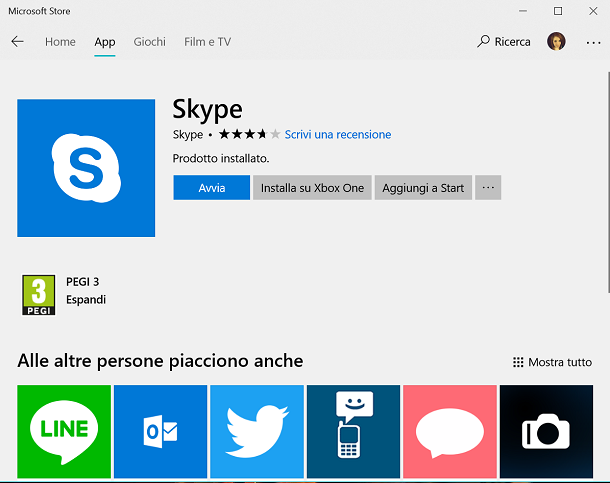The width and height of the screenshot is (610, 483).
Task: Open the top-right more options menu
Action: tap(593, 42)
